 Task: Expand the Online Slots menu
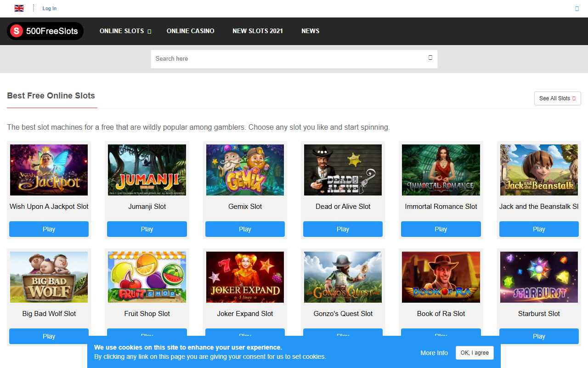(125, 31)
